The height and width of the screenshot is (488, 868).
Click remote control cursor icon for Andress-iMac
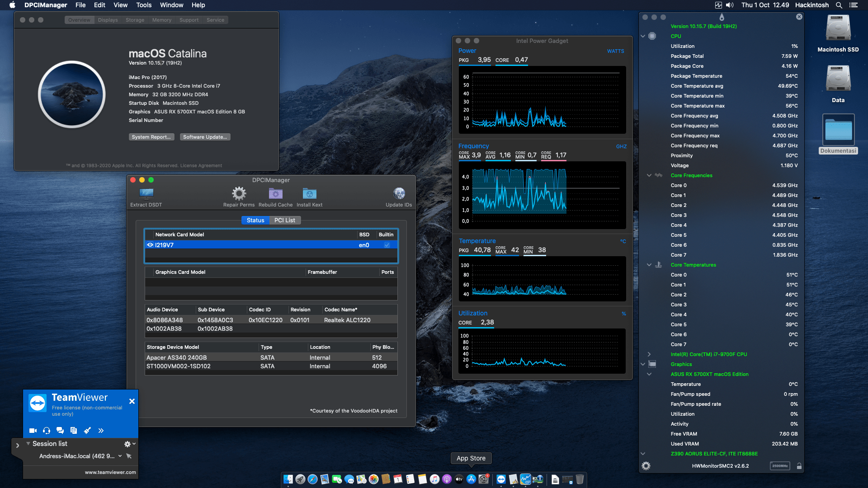129,456
